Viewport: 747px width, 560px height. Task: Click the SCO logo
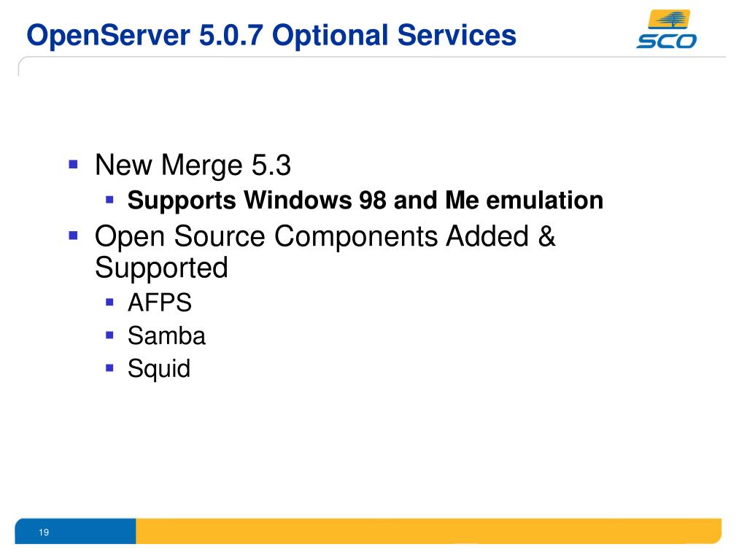(666, 29)
